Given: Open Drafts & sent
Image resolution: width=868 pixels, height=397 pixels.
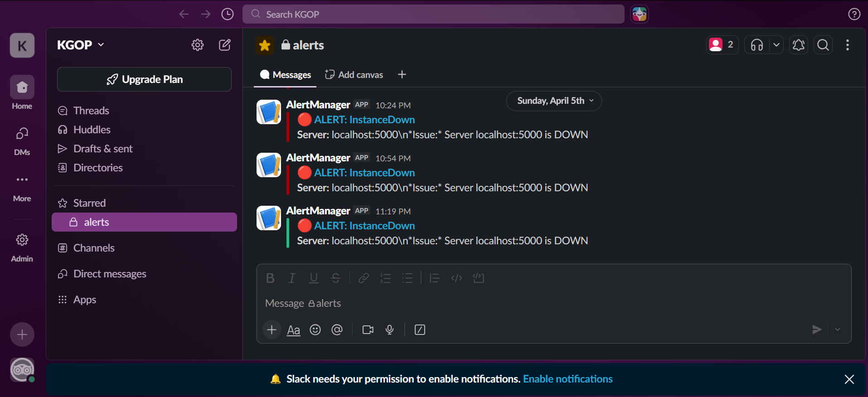Looking at the screenshot, I should coord(144,149).
